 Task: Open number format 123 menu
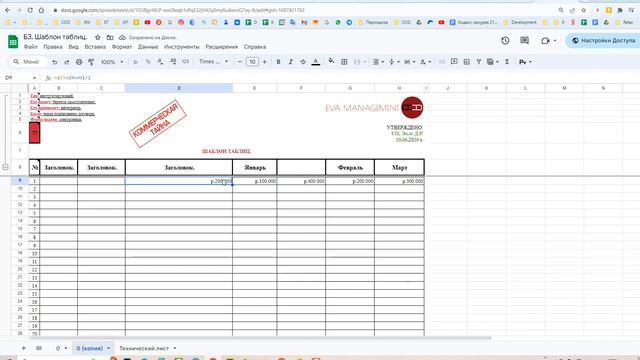coord(185,62)
